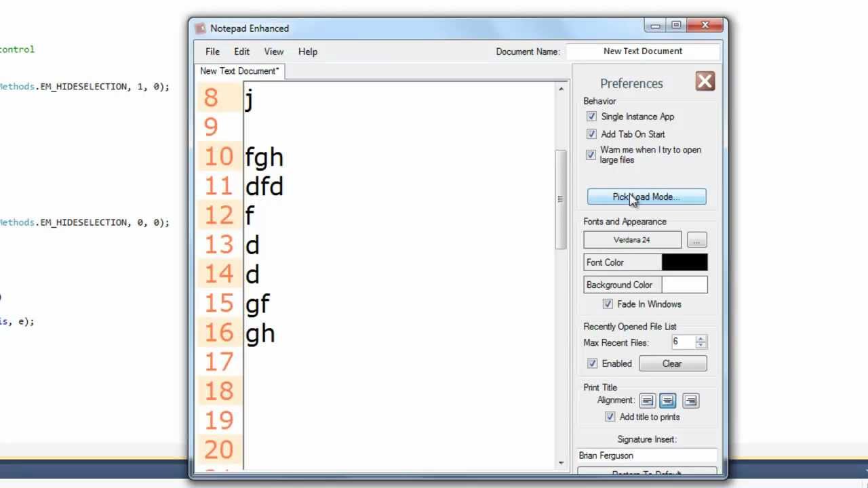Click the editor scrollbar down arrow
The height and width of the screenshot is (488, 868).
coord(561,463)
